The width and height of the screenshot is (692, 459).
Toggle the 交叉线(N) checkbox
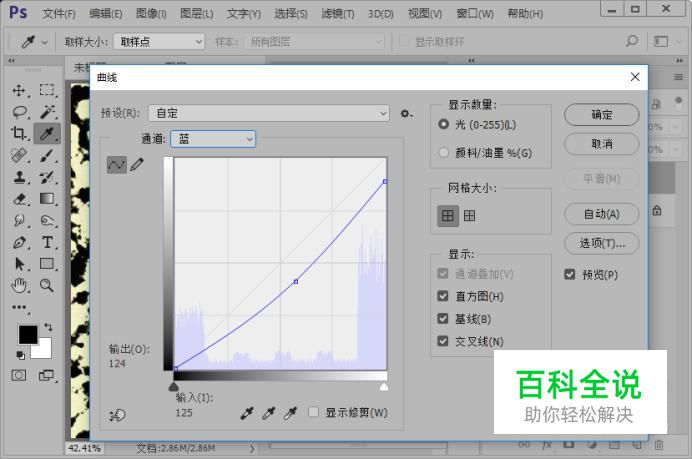click(x=443, y=341)
